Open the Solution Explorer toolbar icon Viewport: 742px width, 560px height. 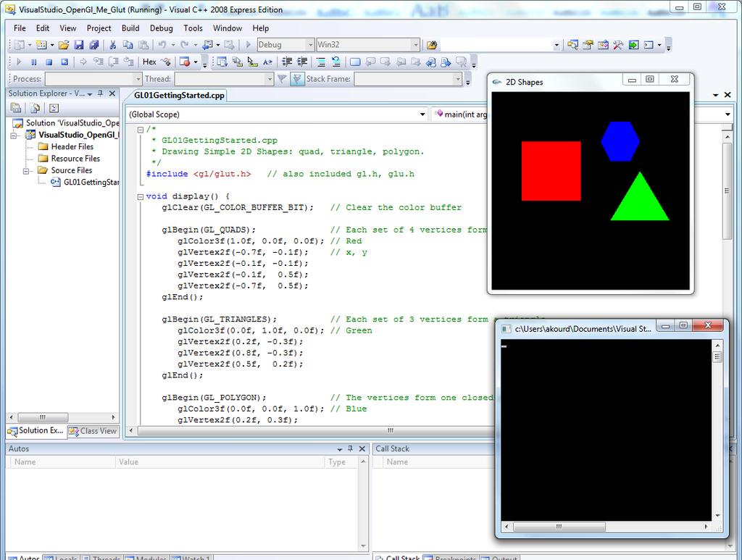pos(572,45)
